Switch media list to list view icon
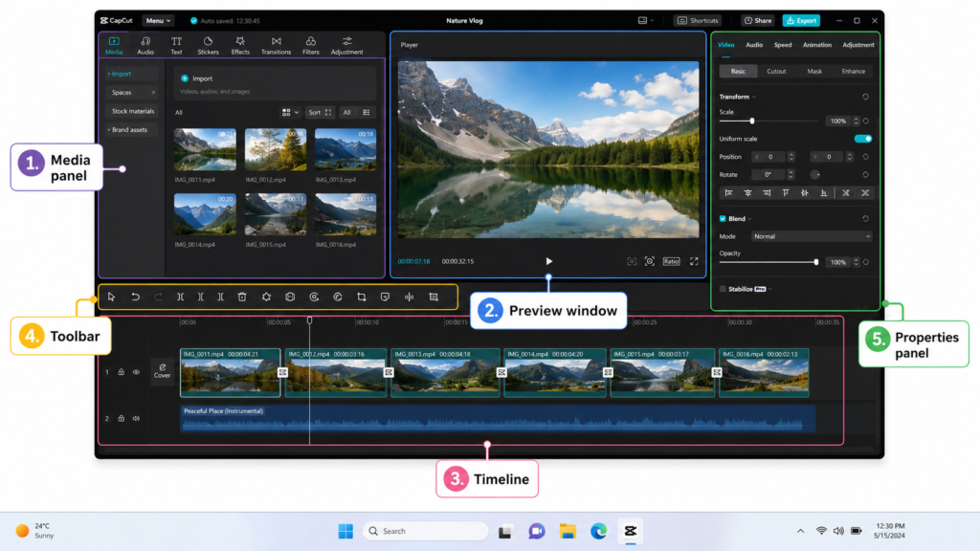The width and height of the screenshot is (980, 551). click(367, 113)
